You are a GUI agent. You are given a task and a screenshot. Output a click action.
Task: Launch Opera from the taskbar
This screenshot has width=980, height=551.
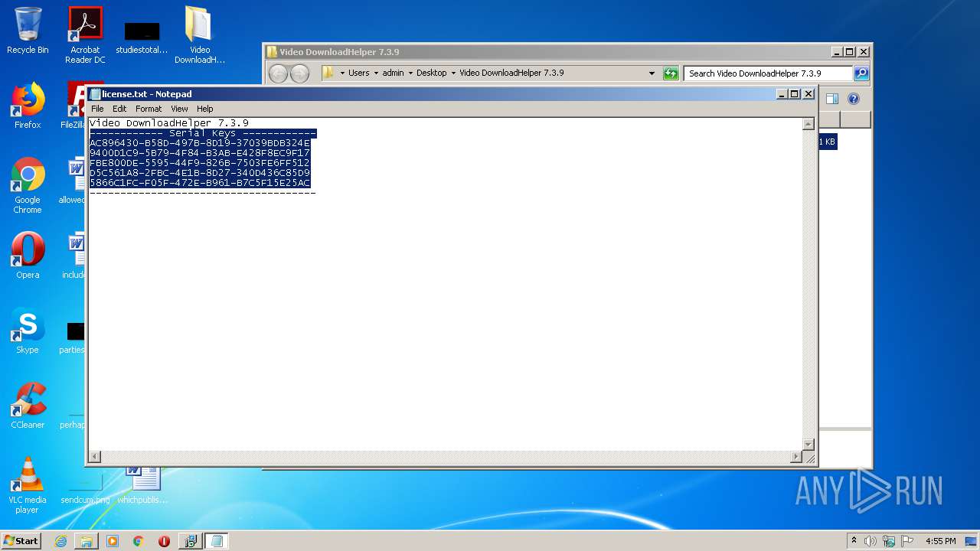click(164, 541)
